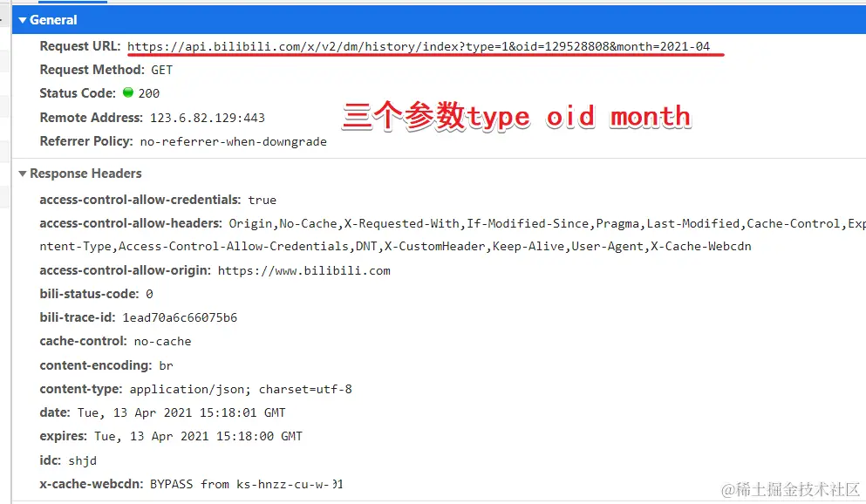Select the Remote Address 123.6.82.129:443 value

208,118
